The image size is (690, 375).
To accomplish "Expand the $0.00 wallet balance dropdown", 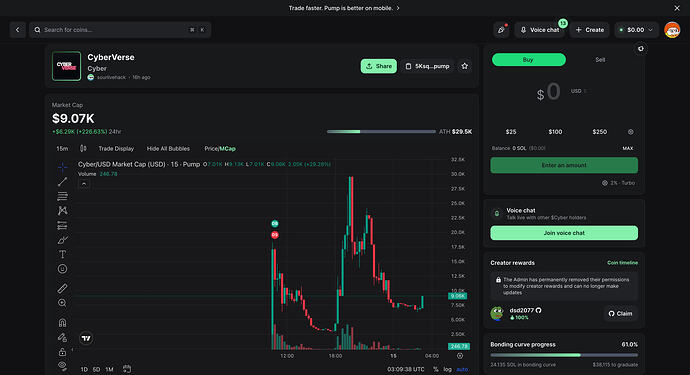I will (636, 30).
